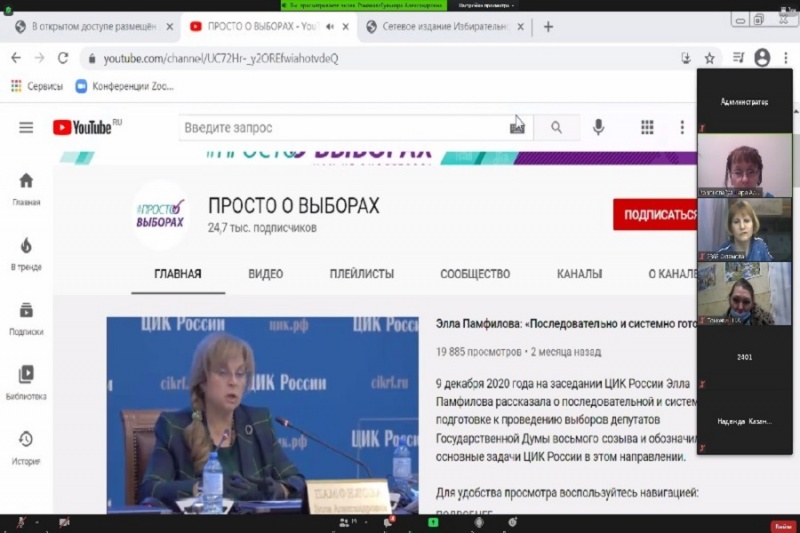The height and width of the screenshot is (533, 800).
Task: Reload the page
Action: (63, 58)
